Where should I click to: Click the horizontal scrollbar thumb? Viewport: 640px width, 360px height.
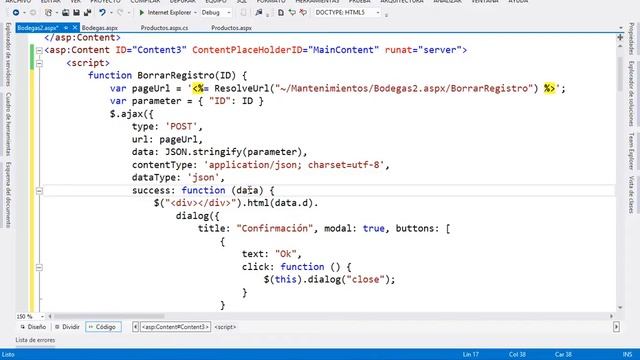tap(109, 316)
